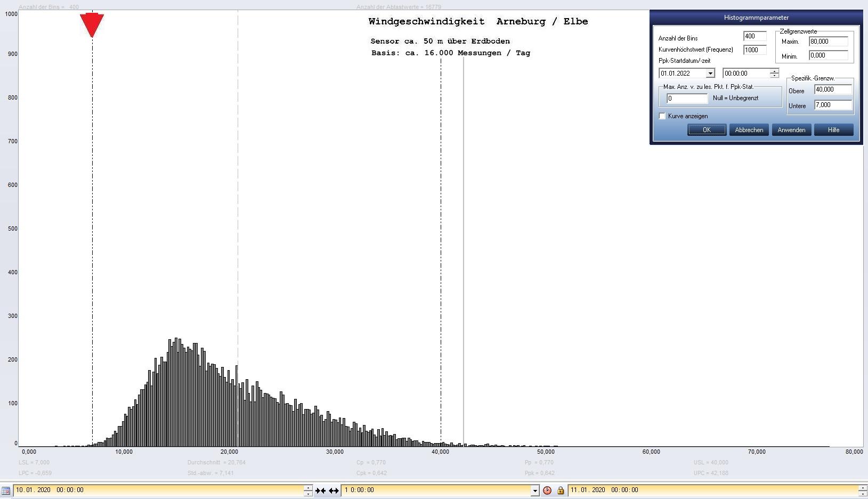Viewport: 868px width, 499px height.
Task: Click the Abbrechen button
Action: point(749,130)
